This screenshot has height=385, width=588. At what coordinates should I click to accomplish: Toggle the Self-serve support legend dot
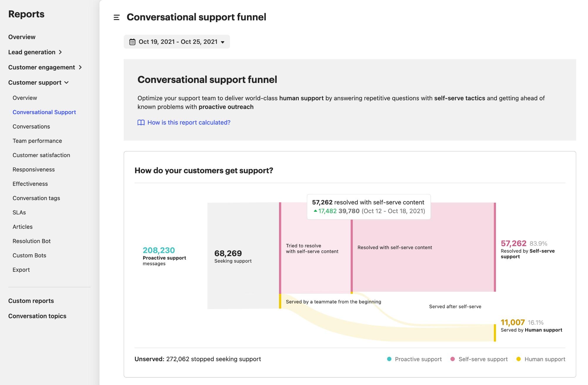(x=452, y=359)
